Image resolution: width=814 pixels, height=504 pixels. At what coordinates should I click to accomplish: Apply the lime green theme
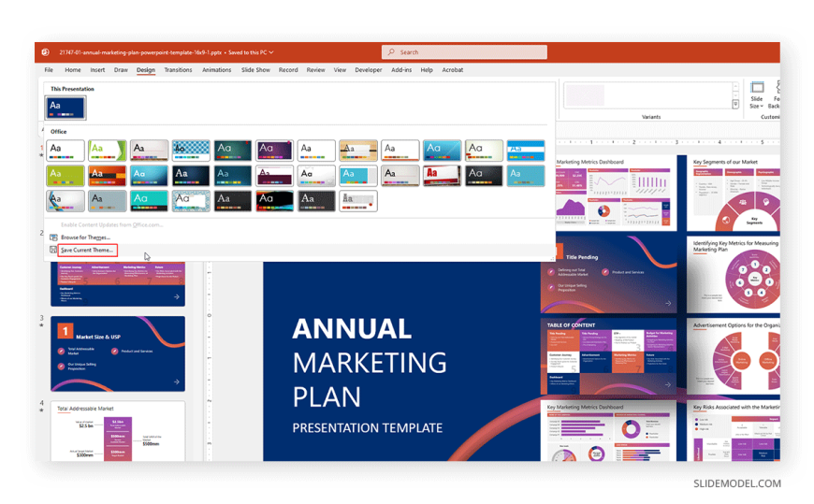point(65,176)
